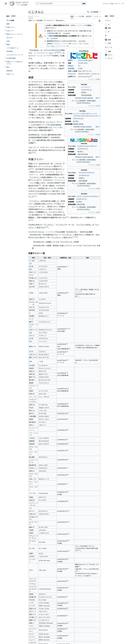
Task: Open the ノートページ link in notice box
Action: pos(80,25)
